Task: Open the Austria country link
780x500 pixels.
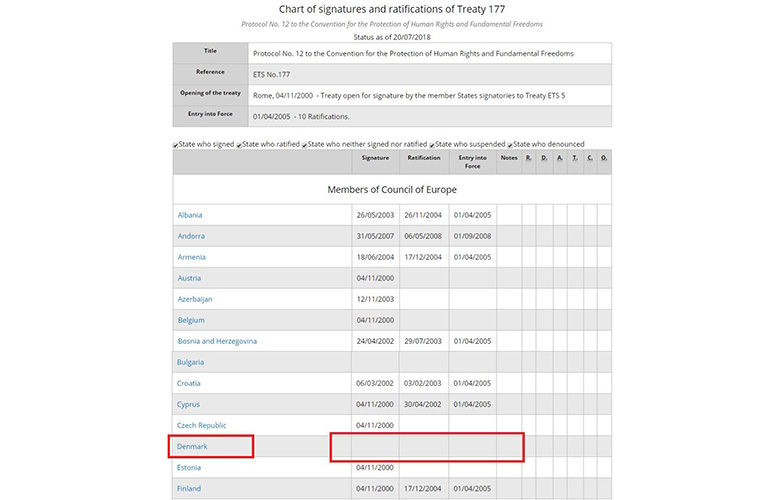Action: (x=190, y=278)
